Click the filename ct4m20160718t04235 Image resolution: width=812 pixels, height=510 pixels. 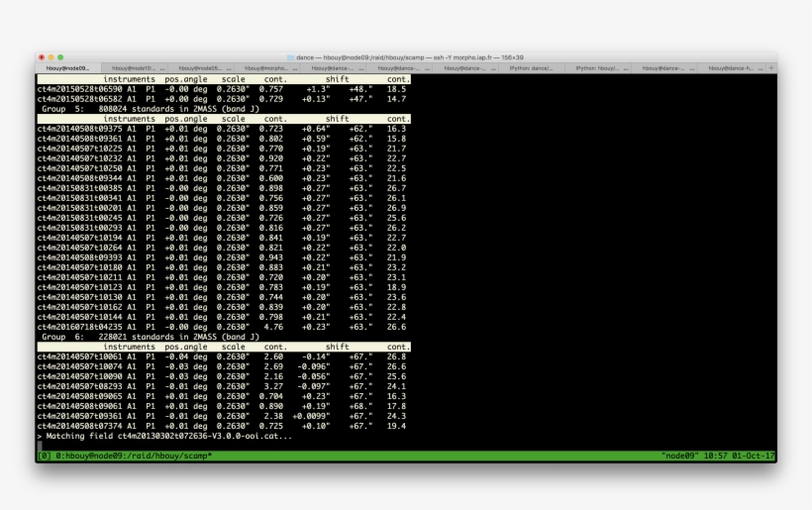click(80, 327)
